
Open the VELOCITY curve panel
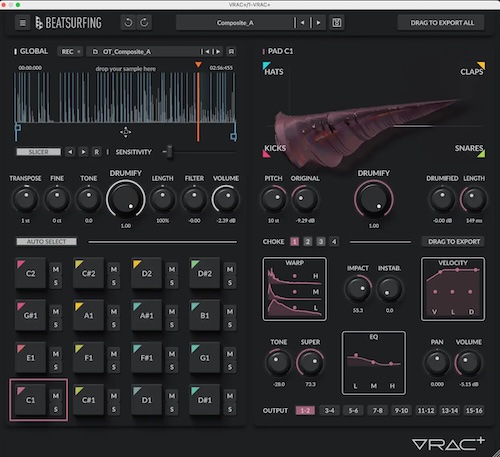[x=453, y=289]
